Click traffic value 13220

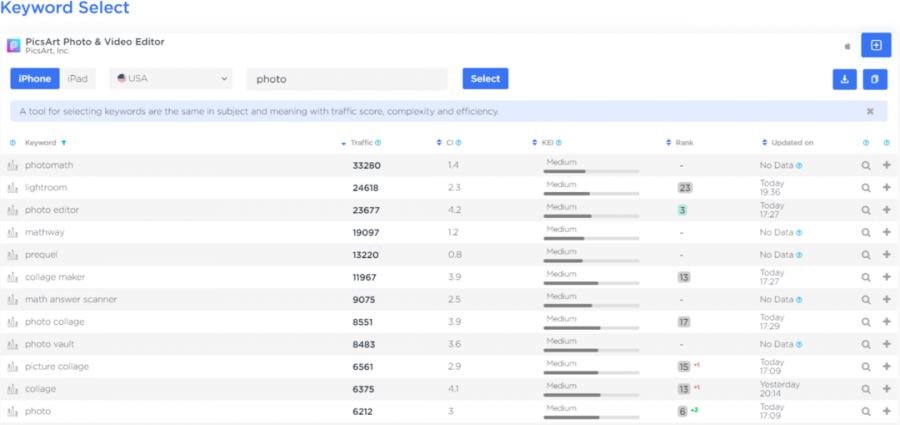365,255
